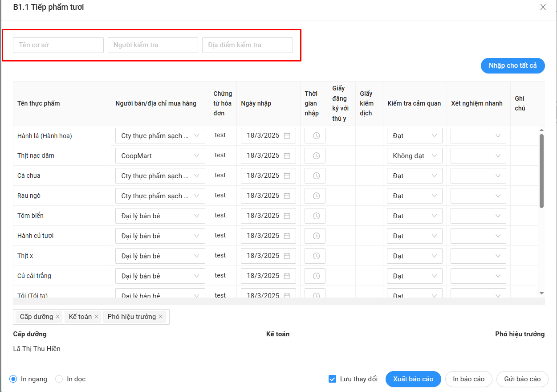Click the Gửi báo cáo button

(x=522, y=379)
